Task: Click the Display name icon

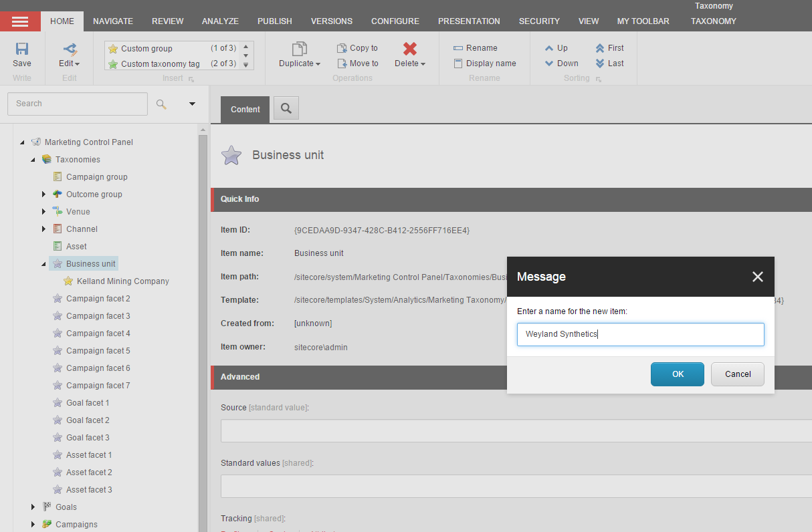Action: [x=458, y=63]
